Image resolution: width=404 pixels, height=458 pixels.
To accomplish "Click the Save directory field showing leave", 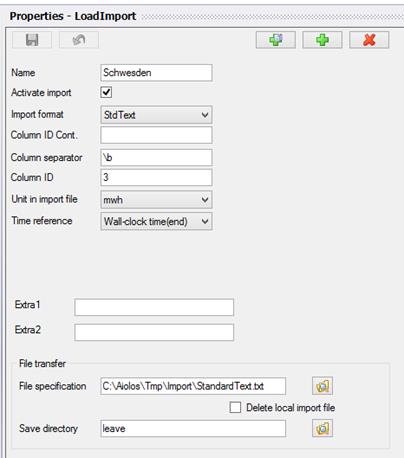I will [x=193, y=428].
